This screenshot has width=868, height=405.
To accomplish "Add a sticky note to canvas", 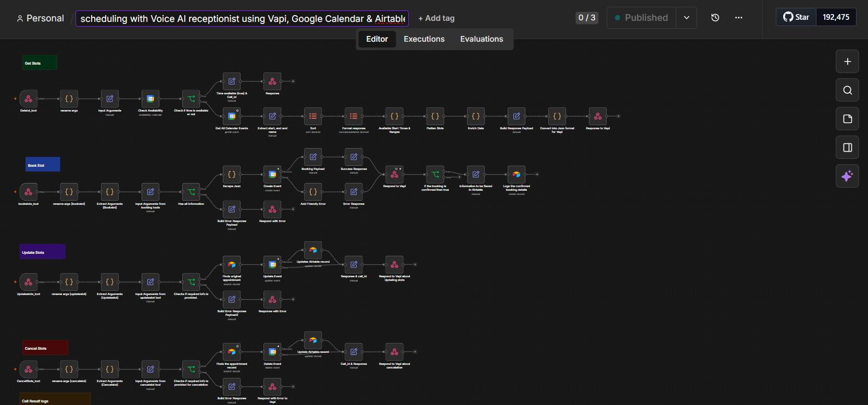I will click(x=847, y=119).
